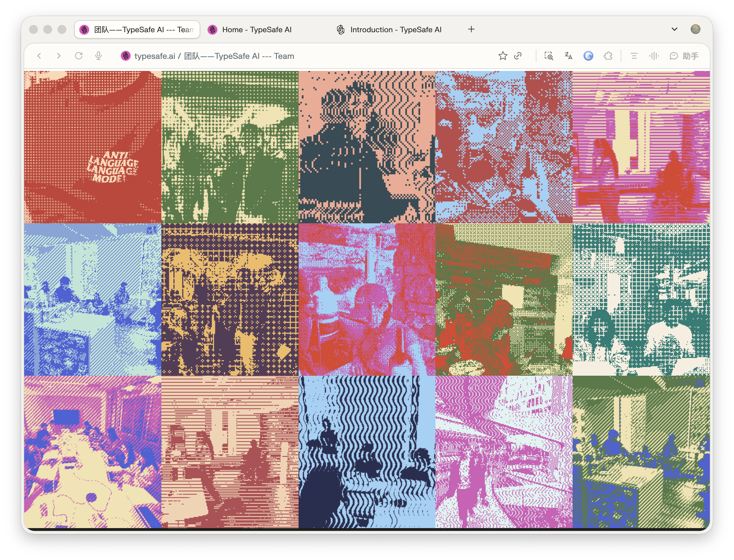This screenshot has width=734, height=560.
Task: Open the pink and red helmet rider photo
Action: click(367, 299)
